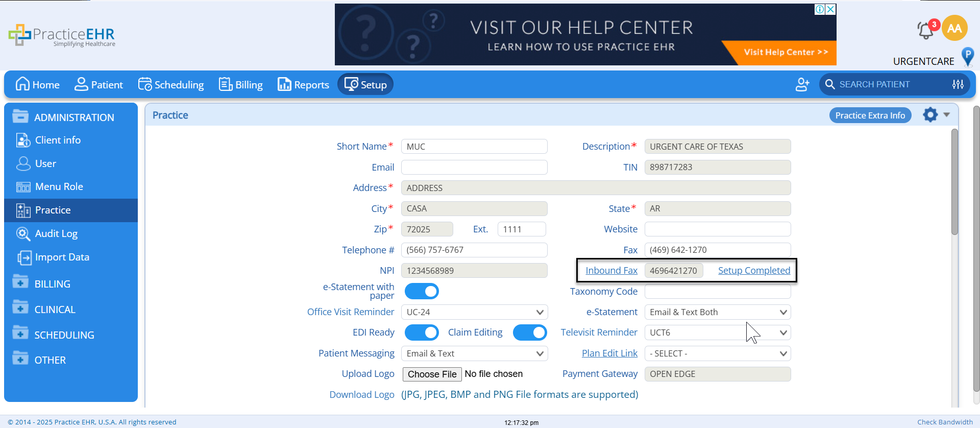Click the ad info icon on banner
Image resolution: width=980 pixels, height=428 pixels.
tap(820, 9)
